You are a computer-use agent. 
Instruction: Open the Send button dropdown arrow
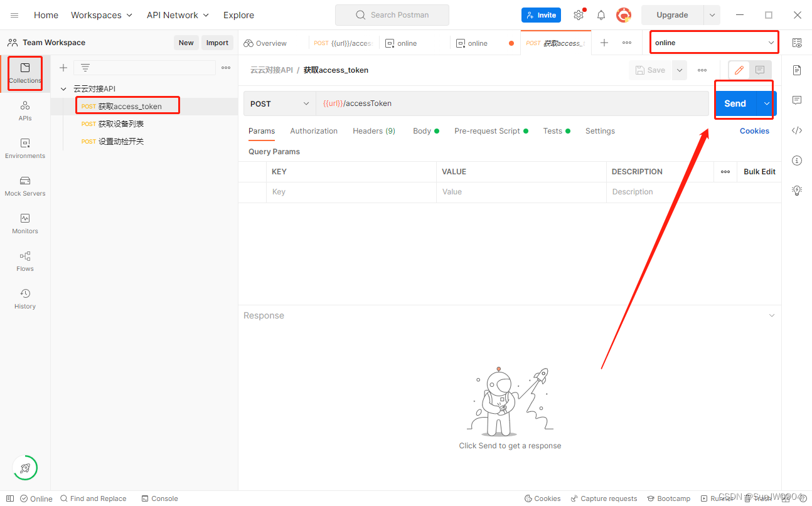click(767, 103)
